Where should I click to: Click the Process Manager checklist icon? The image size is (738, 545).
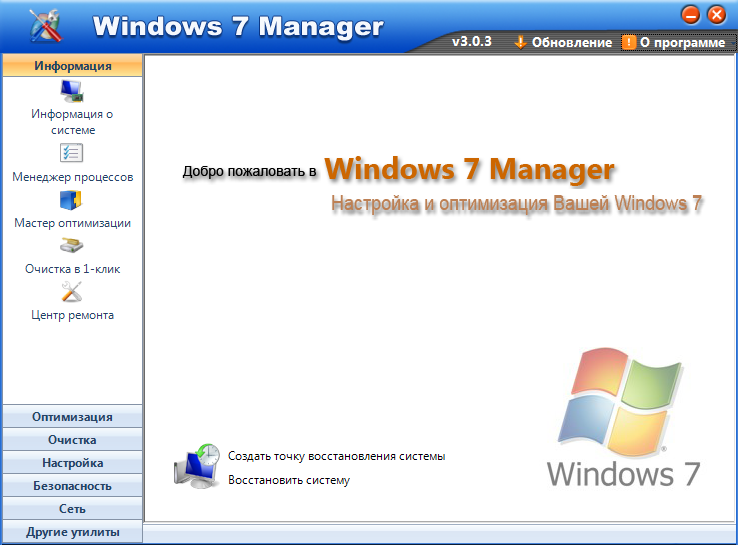[x=72, y=153]
